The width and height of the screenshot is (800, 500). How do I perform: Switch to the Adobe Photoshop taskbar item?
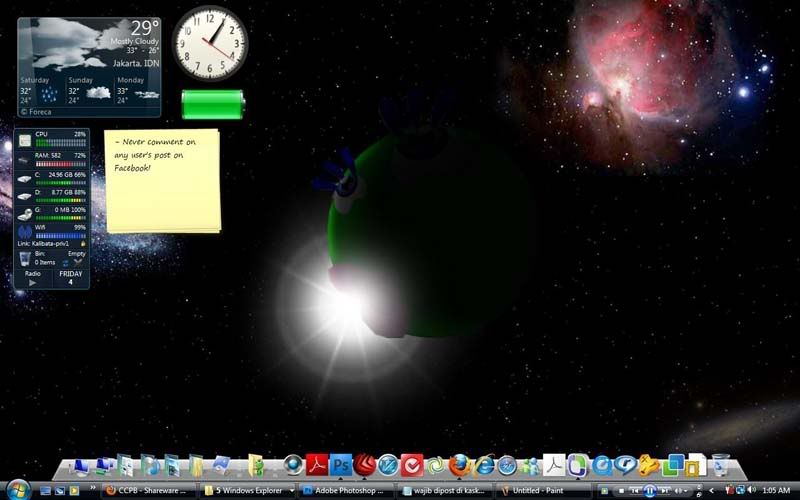[x=345, y=491]
